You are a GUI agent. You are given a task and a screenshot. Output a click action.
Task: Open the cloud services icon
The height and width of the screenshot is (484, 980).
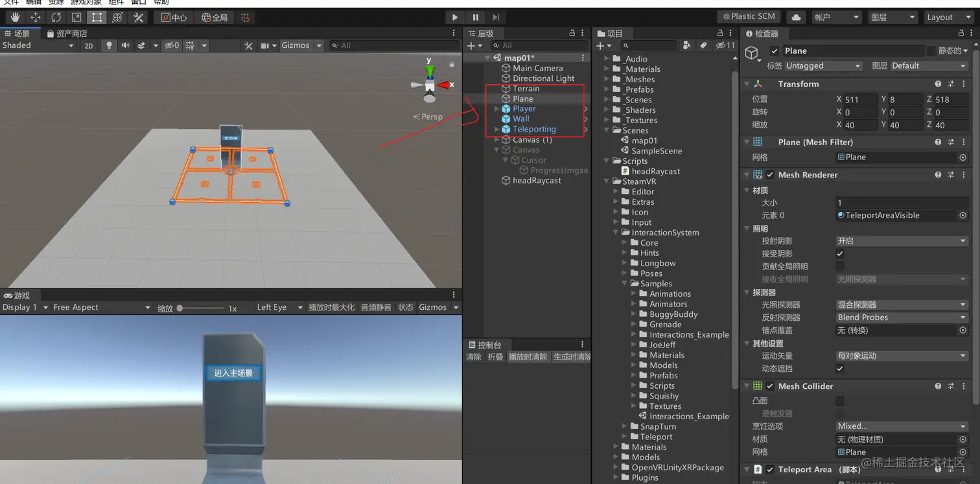797,17
